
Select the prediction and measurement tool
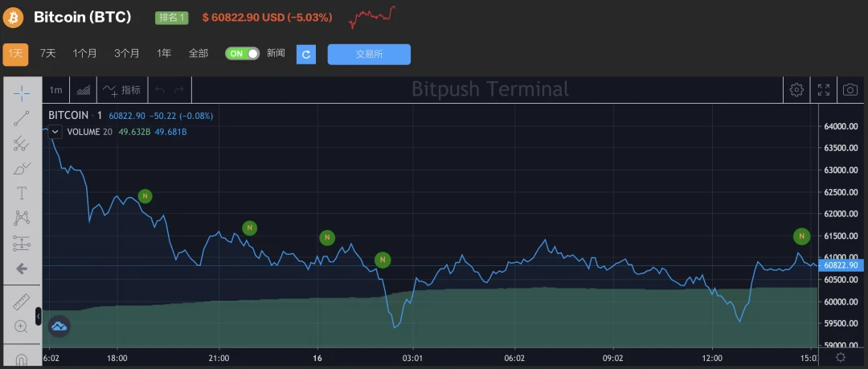[22, 244]
